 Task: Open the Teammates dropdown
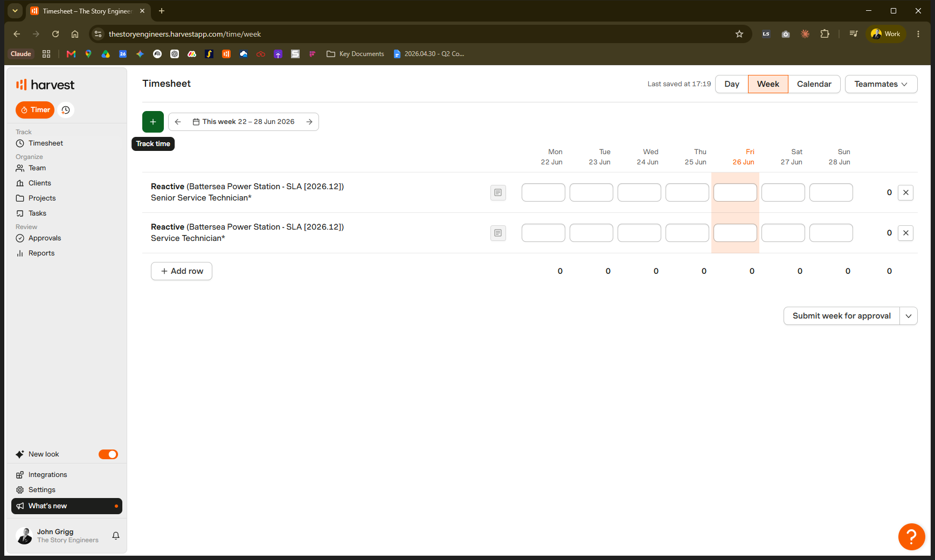(881, 84)
